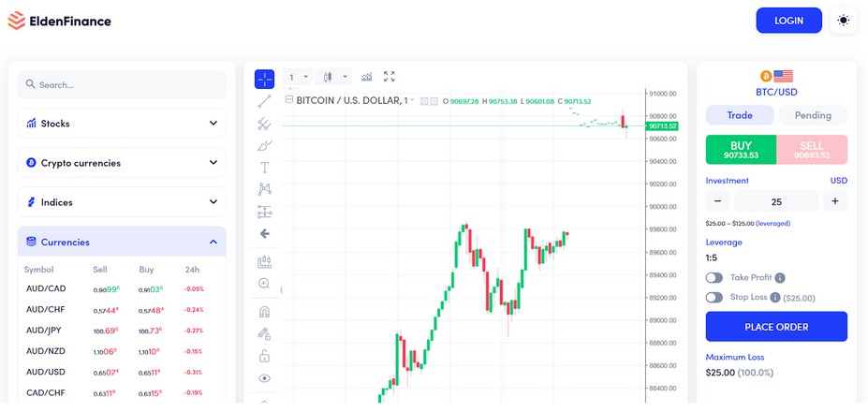Select the trend line drawing tool
The height and width of the screenshot is (412, 868).
tap(265, 101)
